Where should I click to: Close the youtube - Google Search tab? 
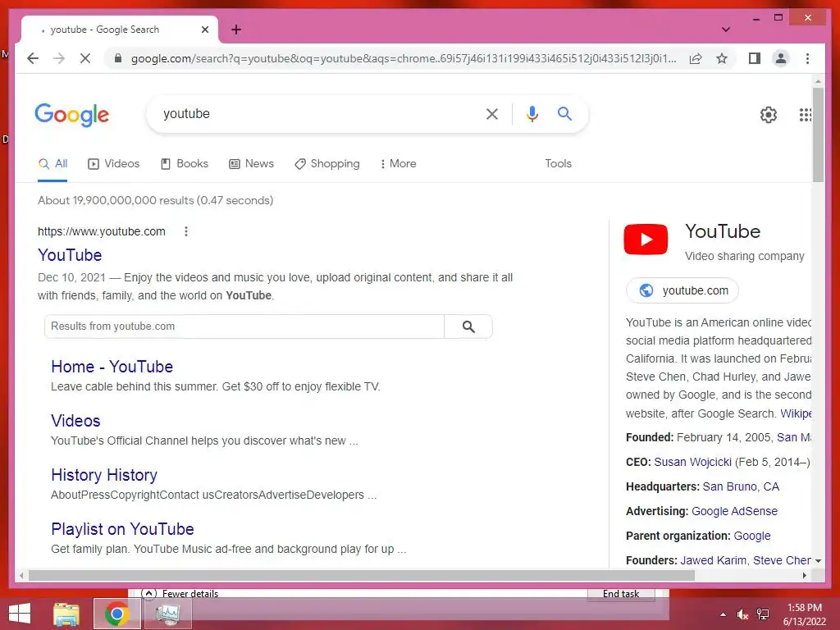tap(204, 30)
